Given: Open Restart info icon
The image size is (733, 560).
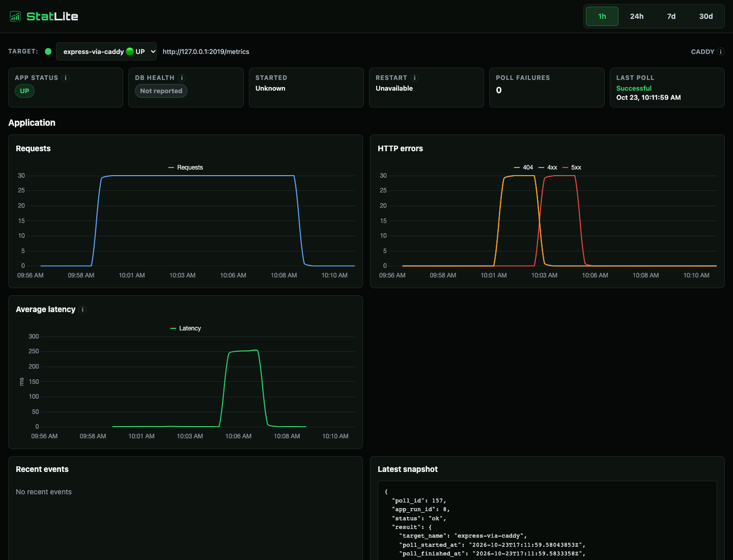Looking at the screenshot, I should (414, 78).
